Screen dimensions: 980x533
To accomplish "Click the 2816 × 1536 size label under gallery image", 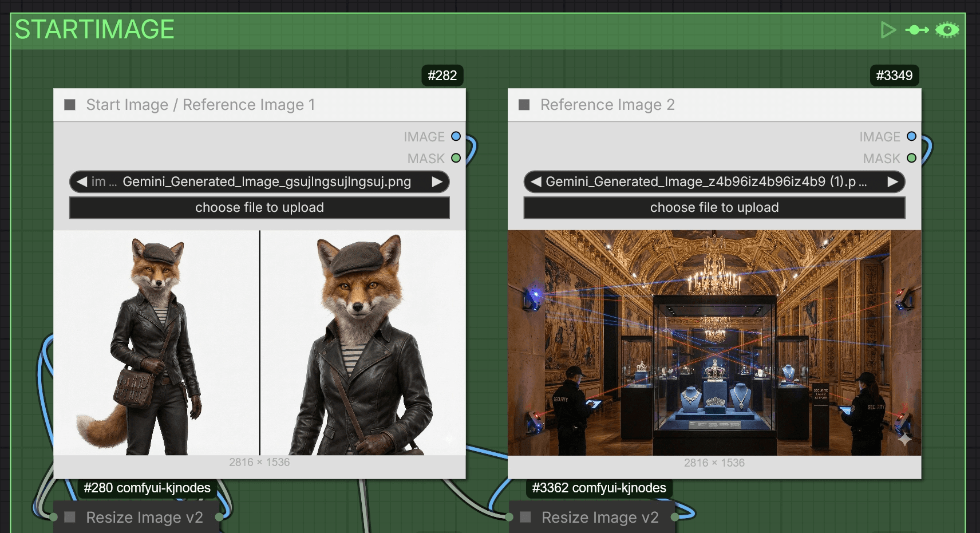I will 714,463.
